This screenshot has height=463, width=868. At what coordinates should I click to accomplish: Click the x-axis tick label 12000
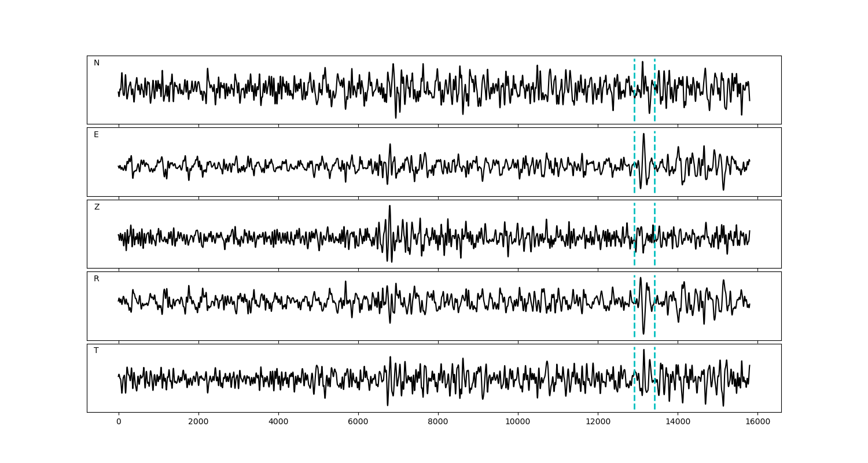[598, 422]
